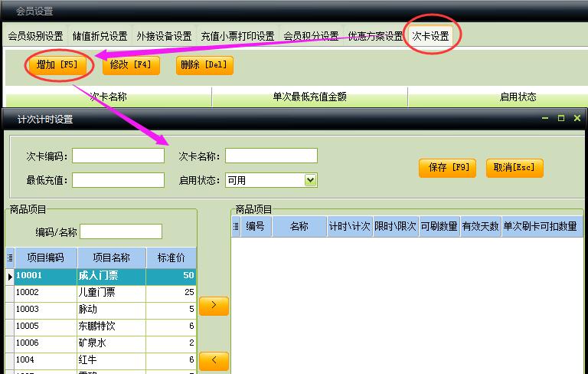Click 次卡名称 column header in back window
This screenshot has width=588, height=374.
point(109,97)
